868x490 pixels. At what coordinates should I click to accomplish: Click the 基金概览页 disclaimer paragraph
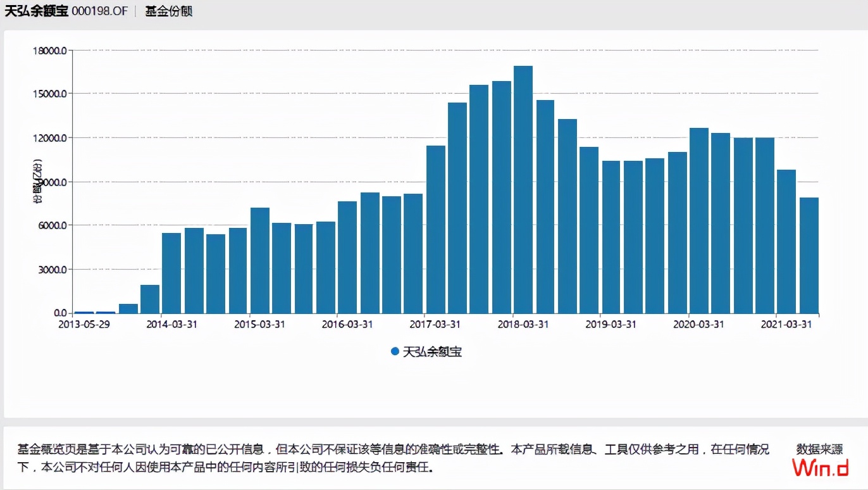point(394,459)
